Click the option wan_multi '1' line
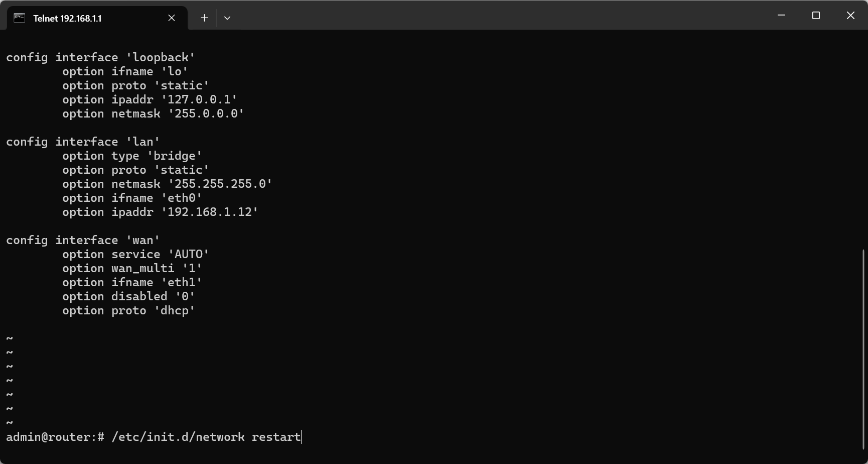The height and width of the screenshot is (464, 868). pyautogui.click(x=132, y=269)
